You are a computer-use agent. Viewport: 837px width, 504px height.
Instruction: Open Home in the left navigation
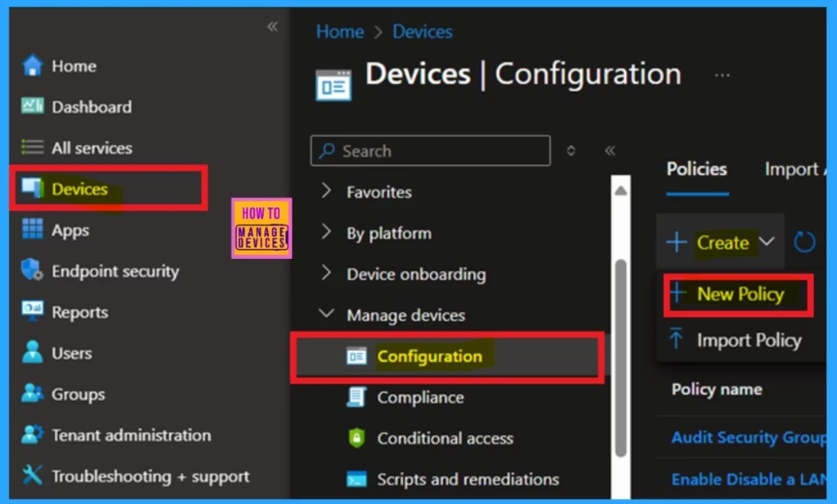pos(74,66)
